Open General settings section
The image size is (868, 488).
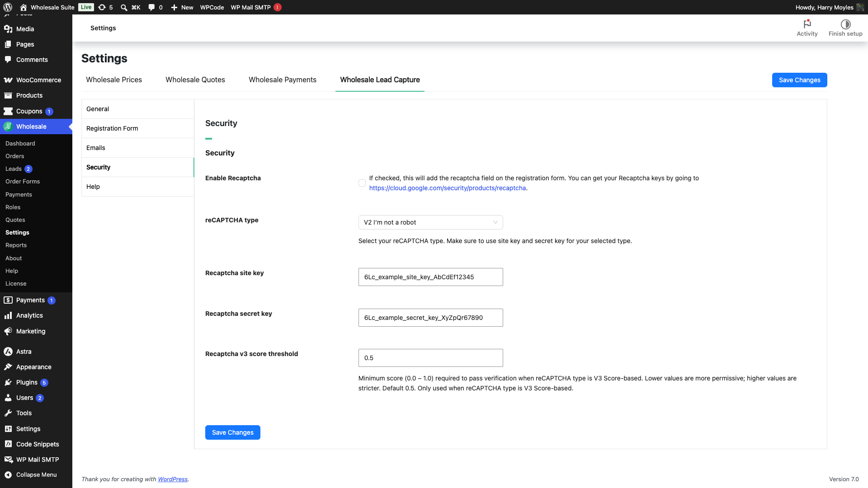pyautogui.click(x=138, y=109)
